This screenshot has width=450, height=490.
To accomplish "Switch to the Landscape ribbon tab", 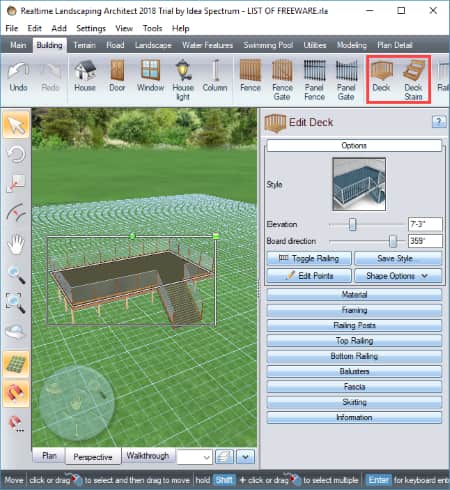I will (x=153, y=45).
